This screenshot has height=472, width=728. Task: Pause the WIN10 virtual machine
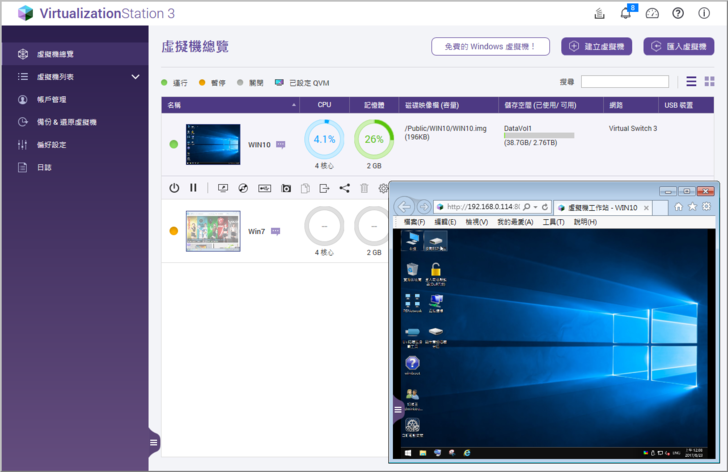pos(194,187)
